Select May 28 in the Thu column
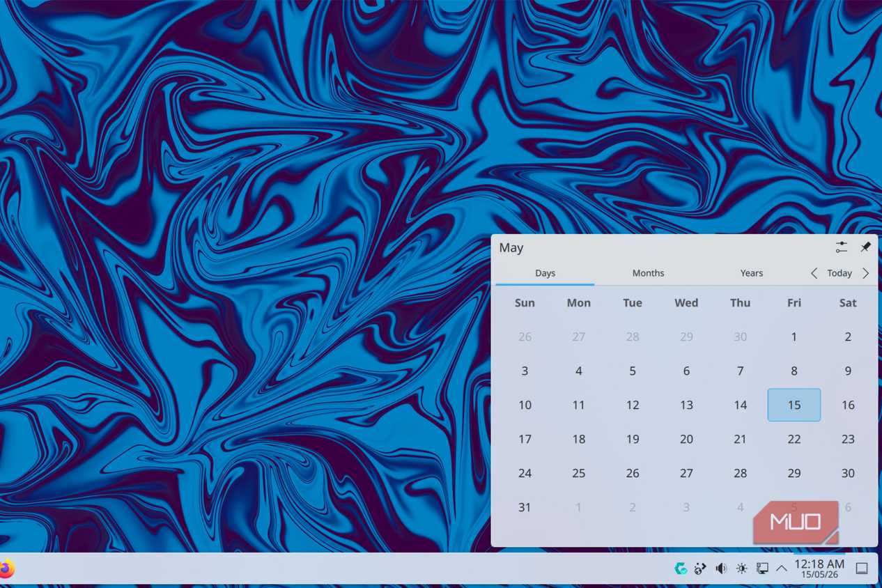The image size is (882, 588). (740, 473)
